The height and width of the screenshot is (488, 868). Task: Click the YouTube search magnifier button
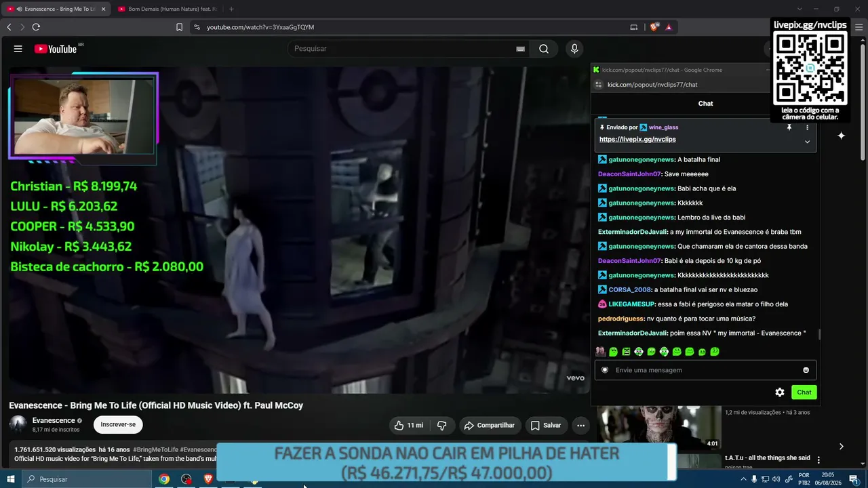(544, 49)
